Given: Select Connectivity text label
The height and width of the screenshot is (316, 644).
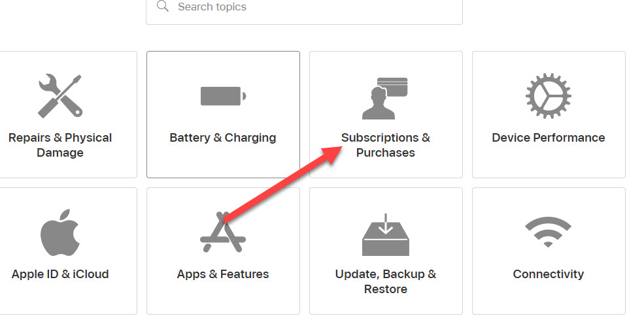Looking at the screenshot, I should [549, 274].
